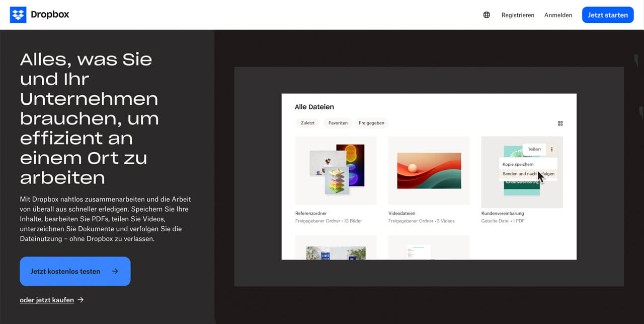Screen dimensions: 644x324
Task: Open the three-dot more options menu
Action: [552, 149]
